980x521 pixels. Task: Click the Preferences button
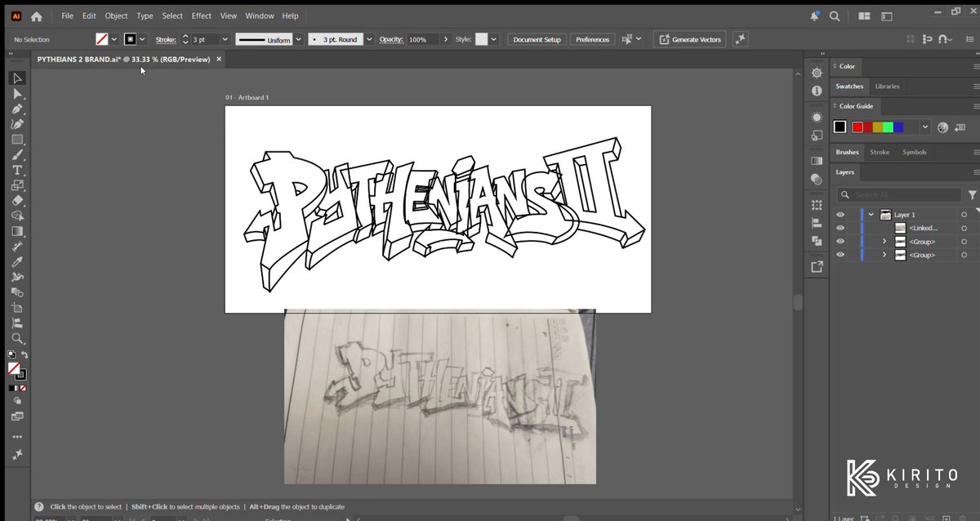(592, 39)
